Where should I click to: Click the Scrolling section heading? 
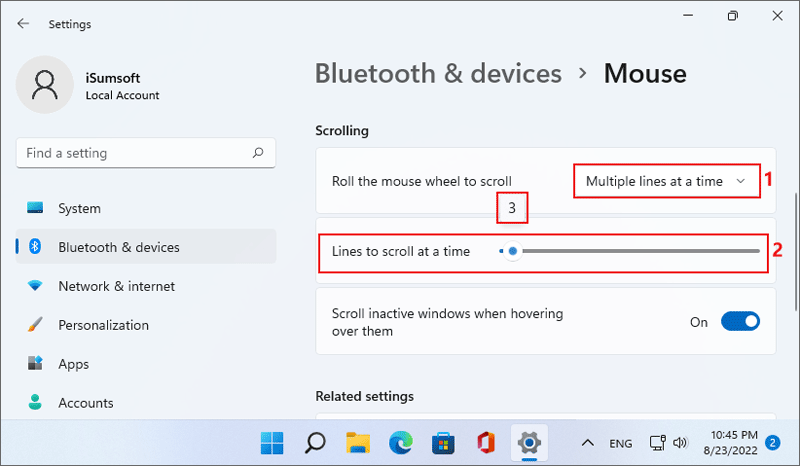(342, 131)
